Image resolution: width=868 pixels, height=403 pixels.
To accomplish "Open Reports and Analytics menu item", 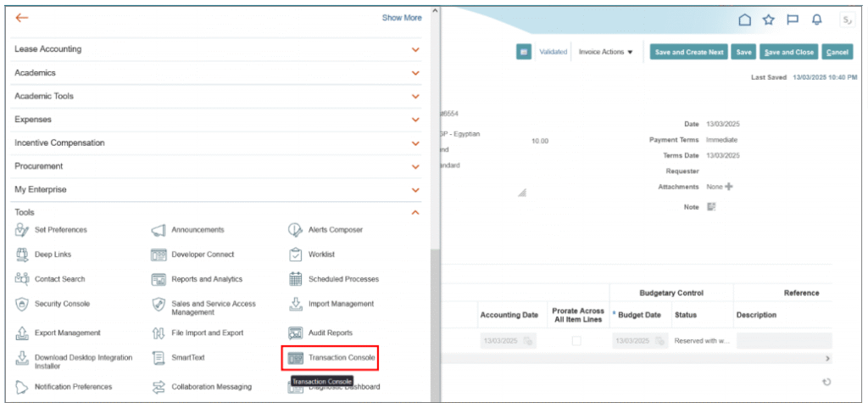I will point(207,279).
